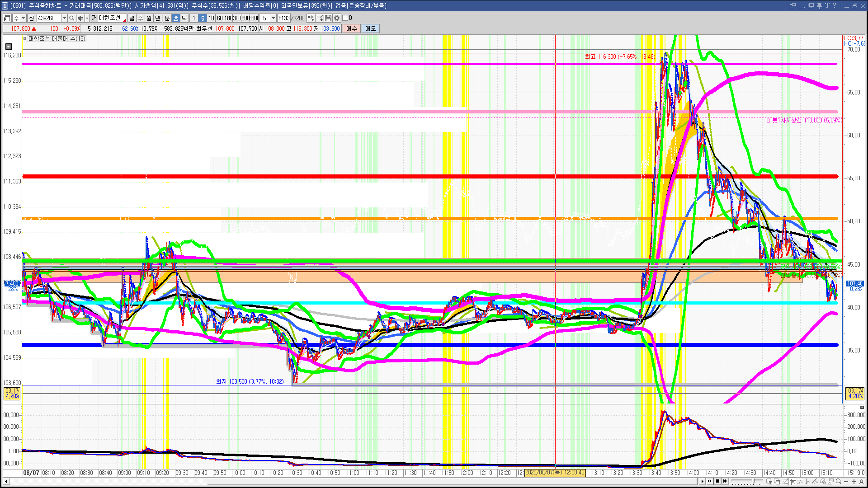Click the fast-forward playback icon

[725, 481]
